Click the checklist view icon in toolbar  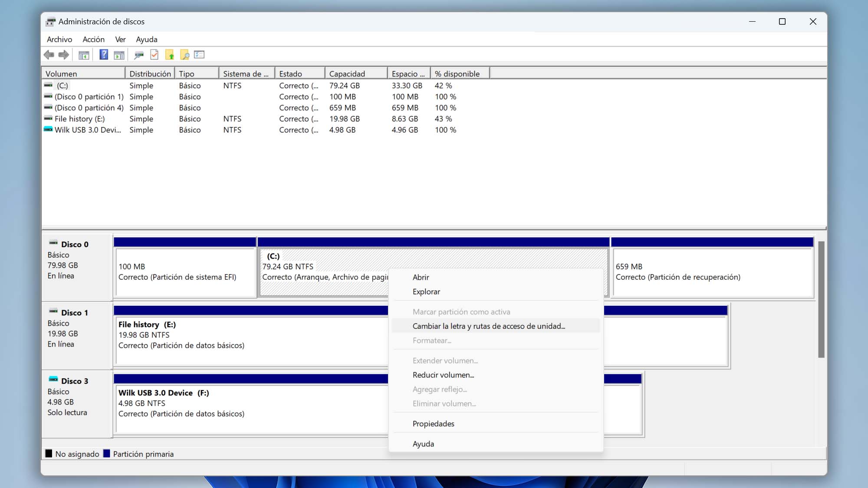(199, 55)
